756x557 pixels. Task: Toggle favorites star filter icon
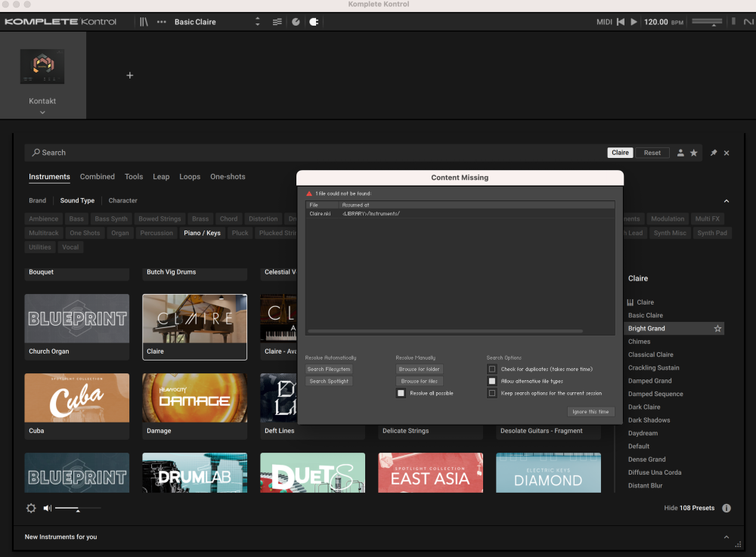(694, 153)
